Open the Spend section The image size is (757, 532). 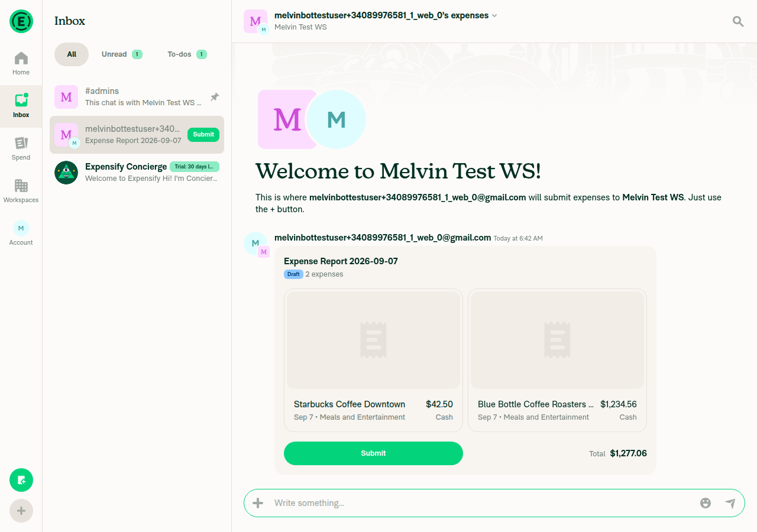21,149
